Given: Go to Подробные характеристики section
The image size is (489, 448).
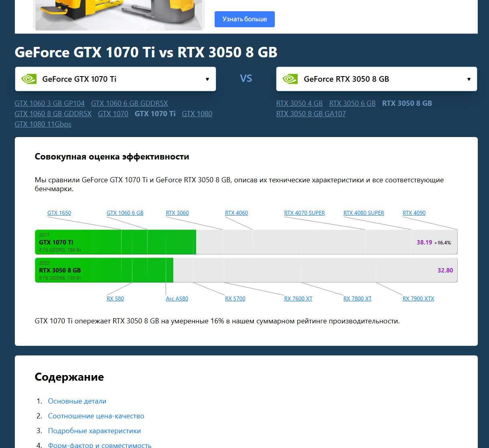Looking at the screenshot, I should [94, 431].
